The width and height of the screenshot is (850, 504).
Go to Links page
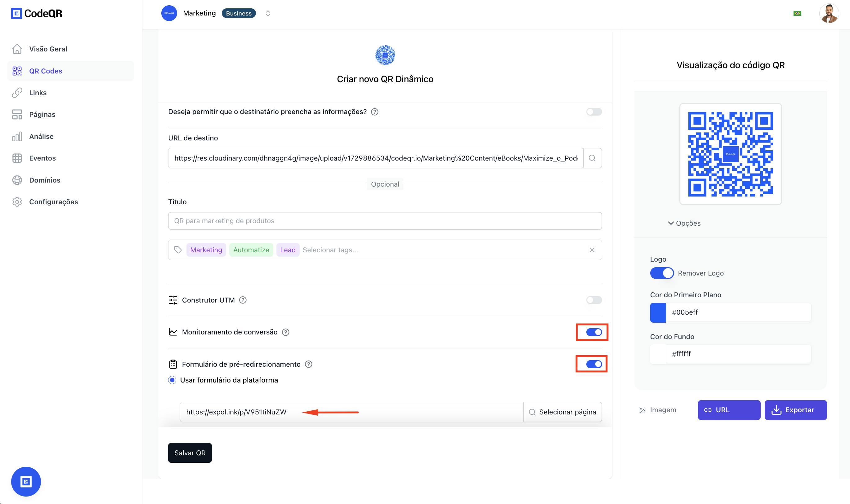(70, 93)
